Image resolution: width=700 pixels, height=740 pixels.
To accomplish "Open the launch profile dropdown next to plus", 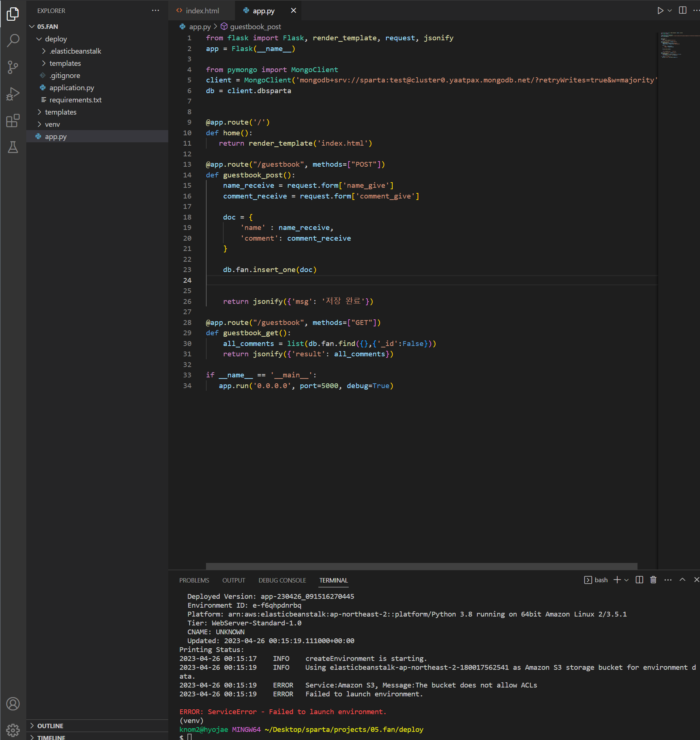I will (626, 580).
